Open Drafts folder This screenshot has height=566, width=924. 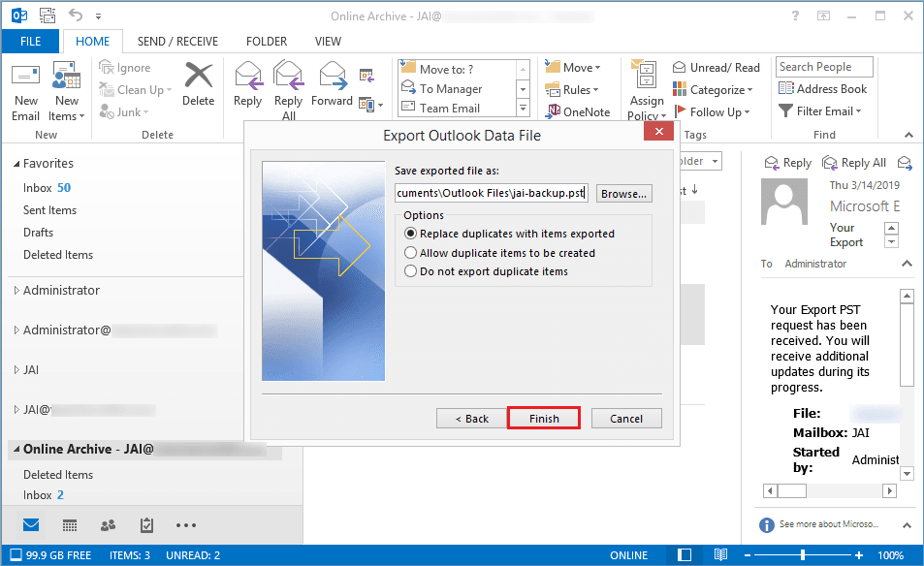pos(39,233)
